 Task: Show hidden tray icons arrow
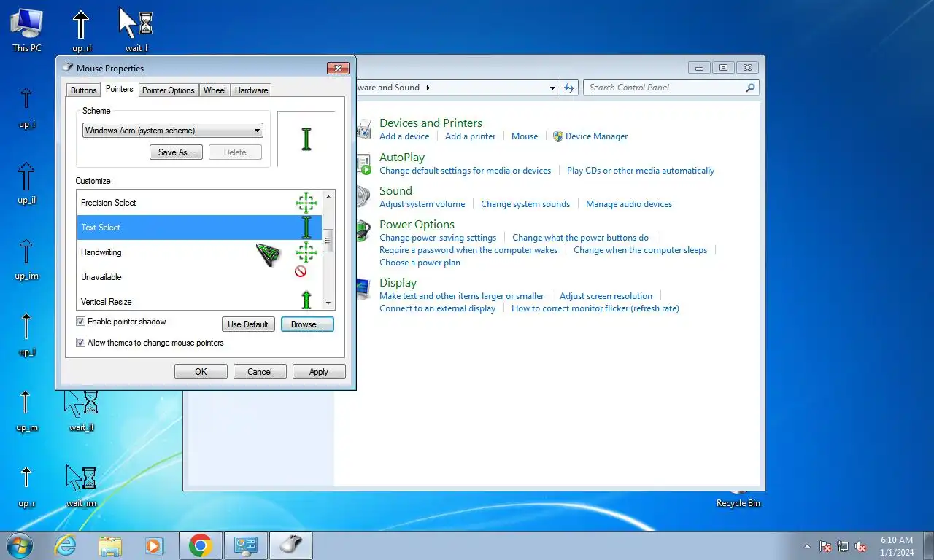pos(807,546)
